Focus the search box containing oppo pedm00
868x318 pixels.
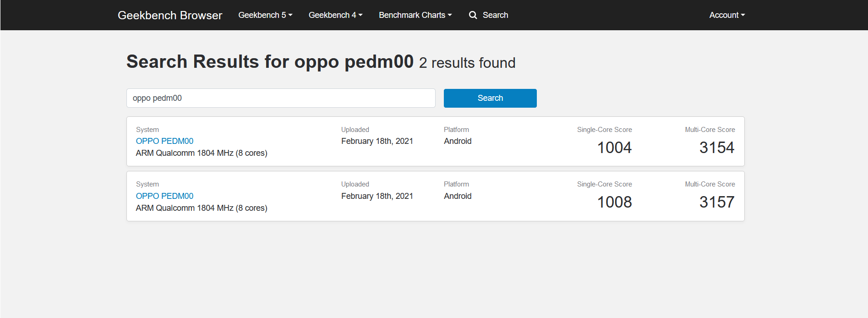click(281, 98)
